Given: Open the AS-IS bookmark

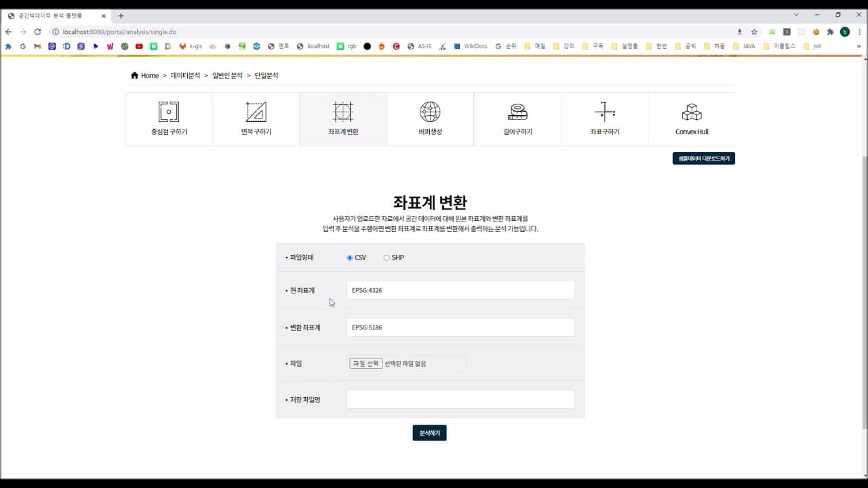Looking at the screenshot, I should 419,46.
